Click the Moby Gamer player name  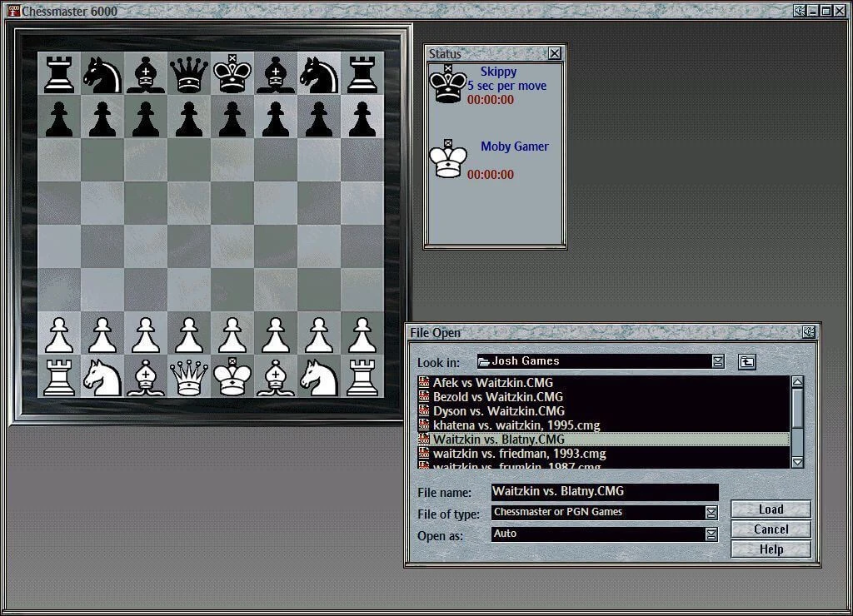pyautogui.click(x=514, y=147)
